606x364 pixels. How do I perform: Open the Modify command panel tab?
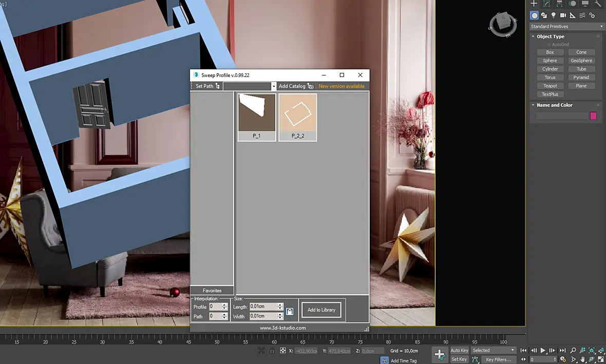[x=546, y=4]
